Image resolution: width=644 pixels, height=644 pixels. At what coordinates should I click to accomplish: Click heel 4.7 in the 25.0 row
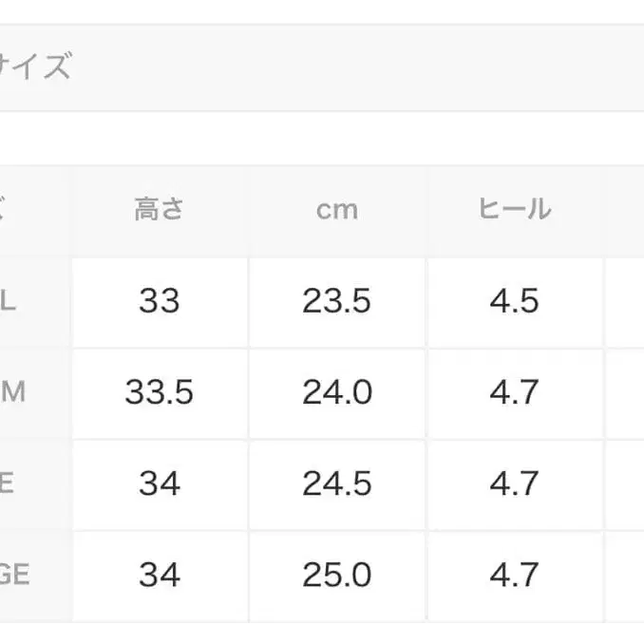(x=514, y=575)
